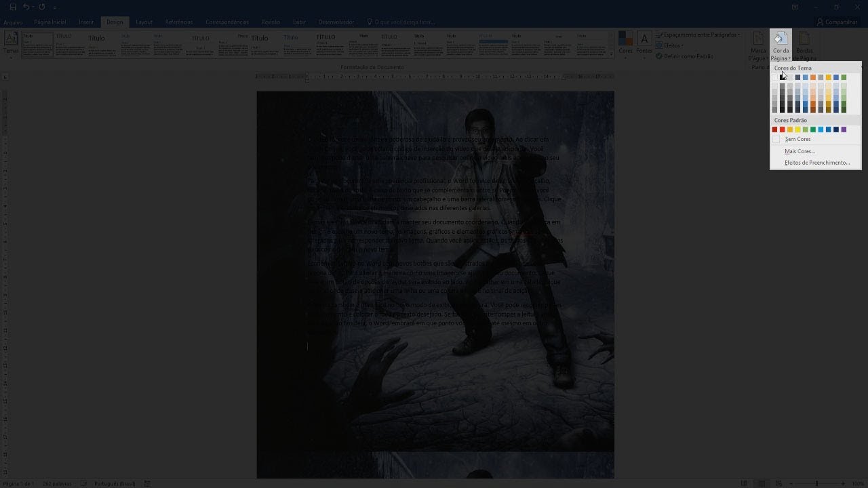Click the Compartilhar share button
This screenshot has width=868, height=488.
coord(837,22)
